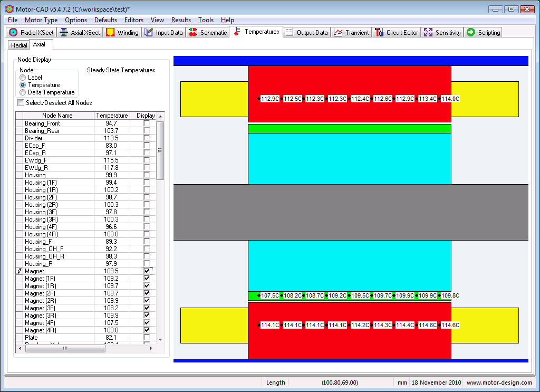Open the Schematic tab icon
The height and width of the screenshot is (392, 540).
click(193, 32)
